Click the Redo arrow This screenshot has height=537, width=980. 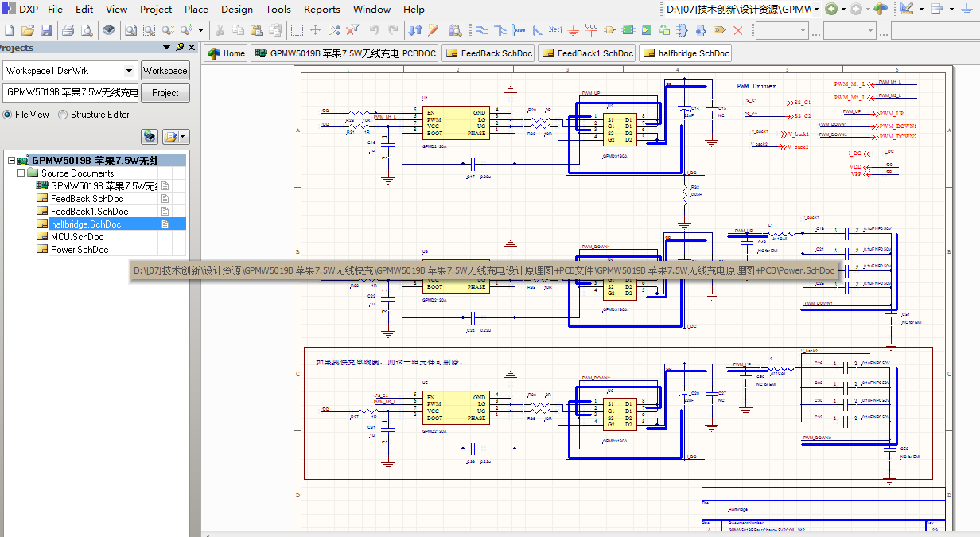393,30
